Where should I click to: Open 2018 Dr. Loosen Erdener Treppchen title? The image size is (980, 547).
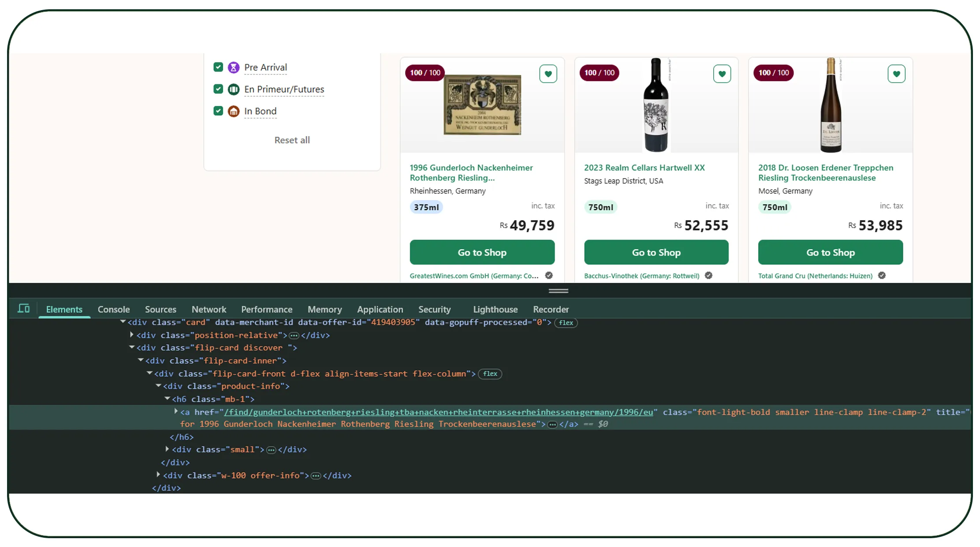826,172
